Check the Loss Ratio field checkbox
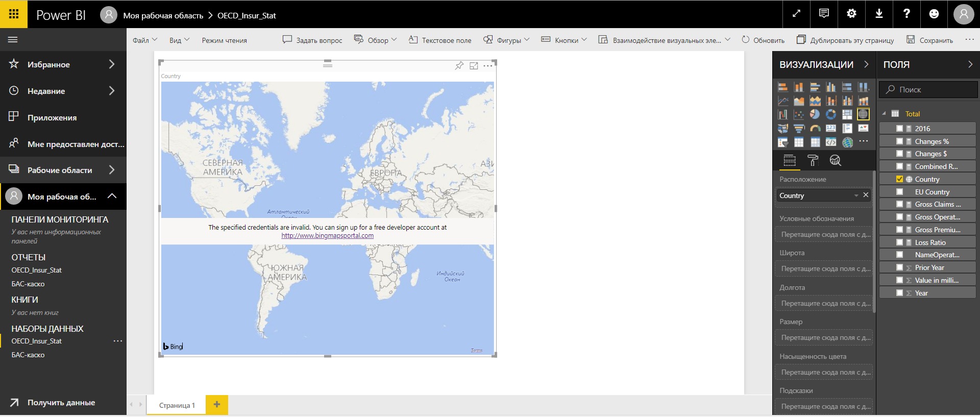 899,242
